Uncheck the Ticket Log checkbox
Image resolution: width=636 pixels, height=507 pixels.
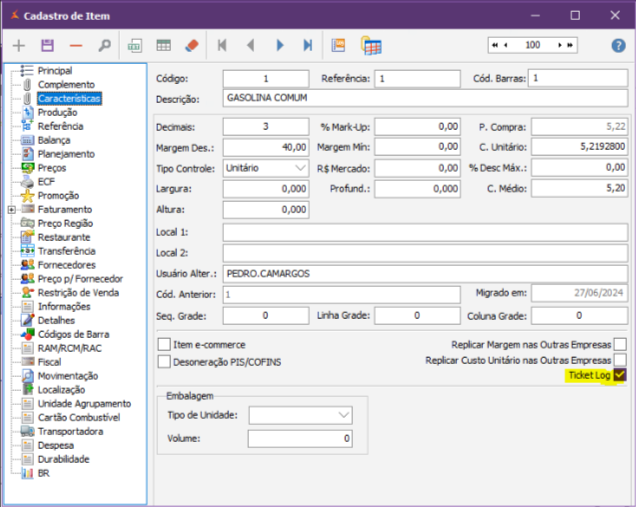point(620,375)
